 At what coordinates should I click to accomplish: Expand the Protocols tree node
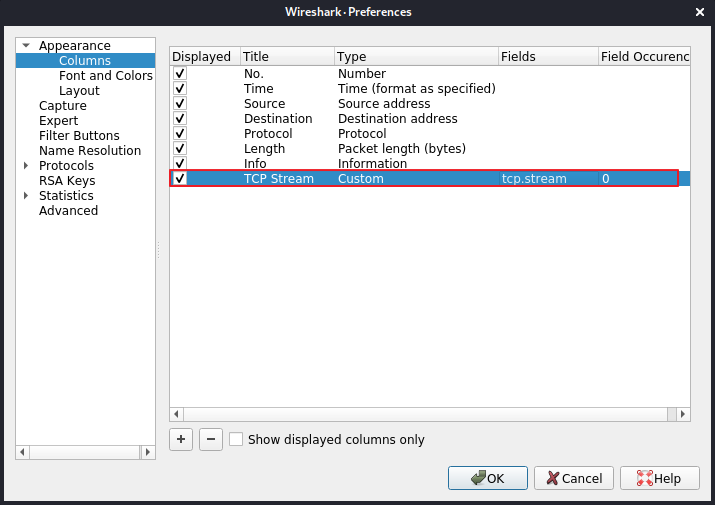click(26, 166)
